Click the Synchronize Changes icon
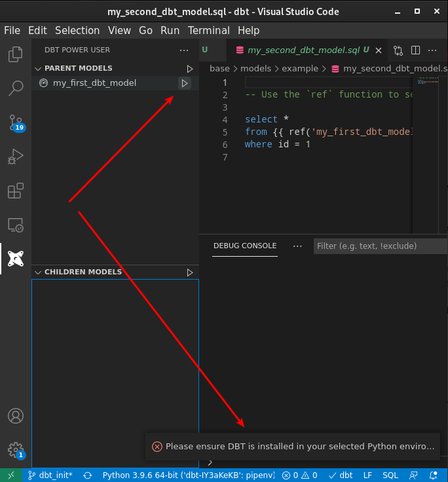Screen dimensions: 448x482 [88, 475]
